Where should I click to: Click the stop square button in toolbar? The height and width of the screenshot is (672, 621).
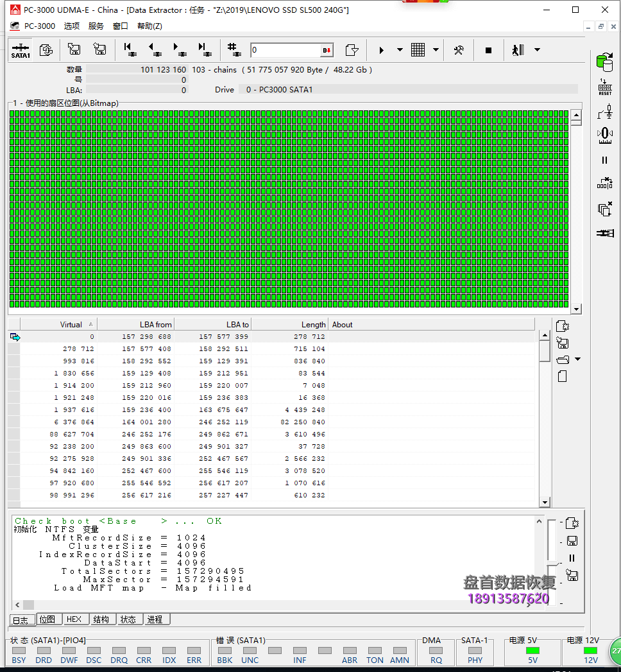[488, 50]
